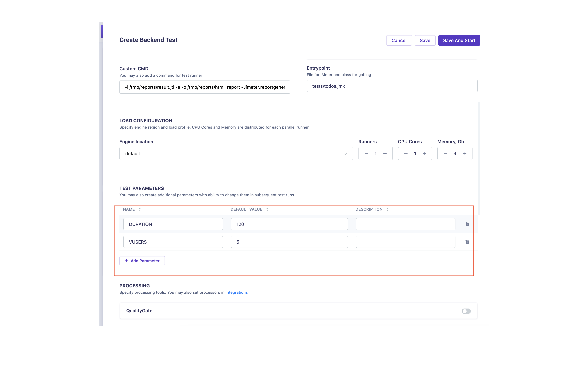Enable the QualityGate toggle

coord(466,311)
